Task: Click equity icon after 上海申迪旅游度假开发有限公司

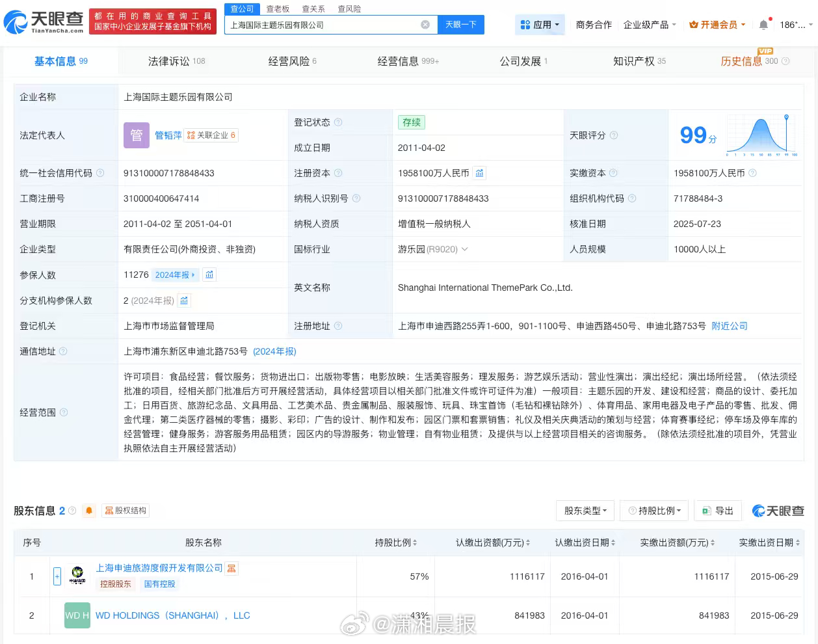Action: (x=231, y=569)
